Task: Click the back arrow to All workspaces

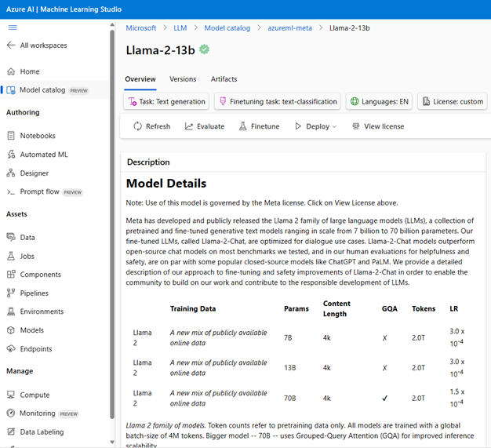Action: (11, 45)
